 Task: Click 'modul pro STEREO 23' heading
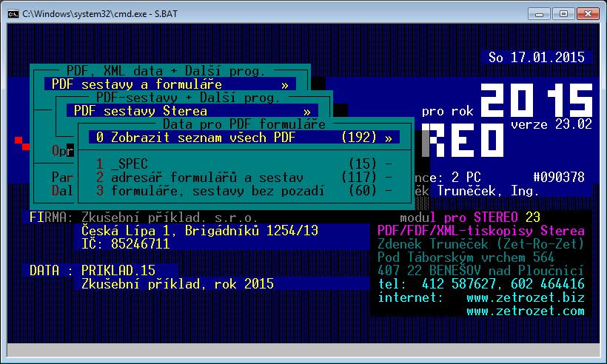click(470, 218)
